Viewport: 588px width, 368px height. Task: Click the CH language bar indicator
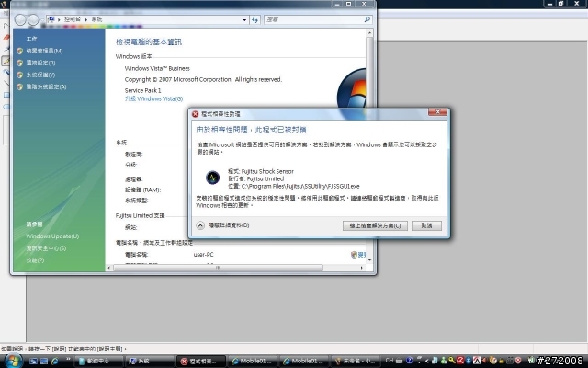390,360
